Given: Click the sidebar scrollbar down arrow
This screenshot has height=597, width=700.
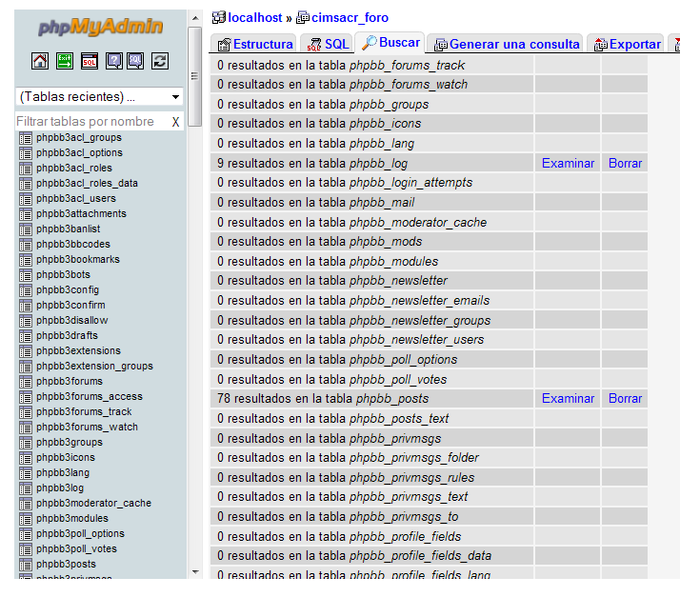Looking at the screenshot, I should (x=196, y=572).
